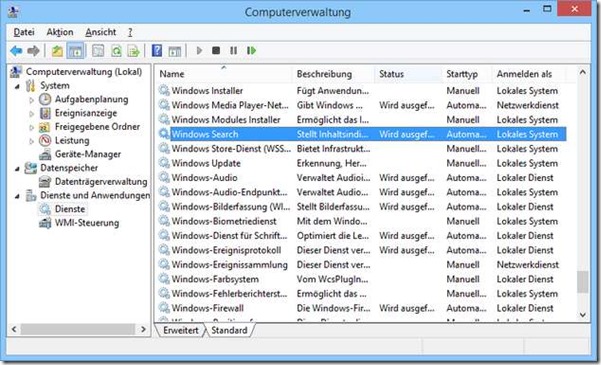
Task: Click the Back arrow toolbar icon
Action: 16,51
